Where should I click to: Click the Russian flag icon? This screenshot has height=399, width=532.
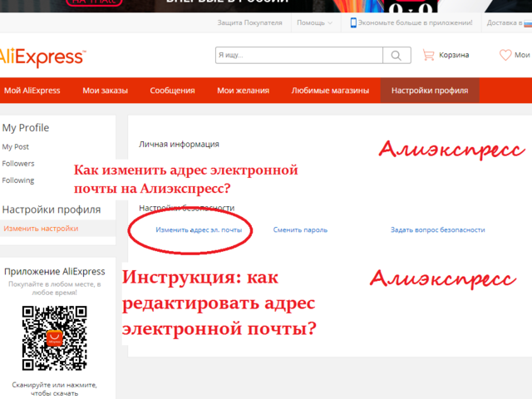[x=528, y=23]
